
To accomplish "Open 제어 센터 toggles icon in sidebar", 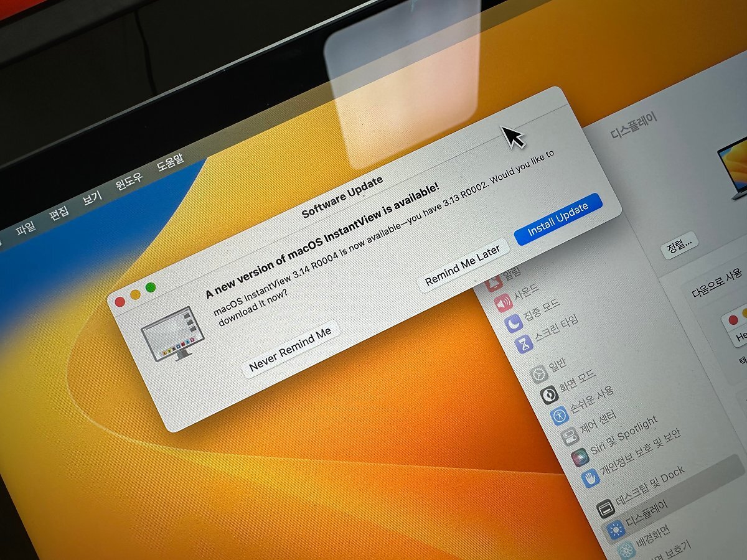I will (x=569, y=436).
